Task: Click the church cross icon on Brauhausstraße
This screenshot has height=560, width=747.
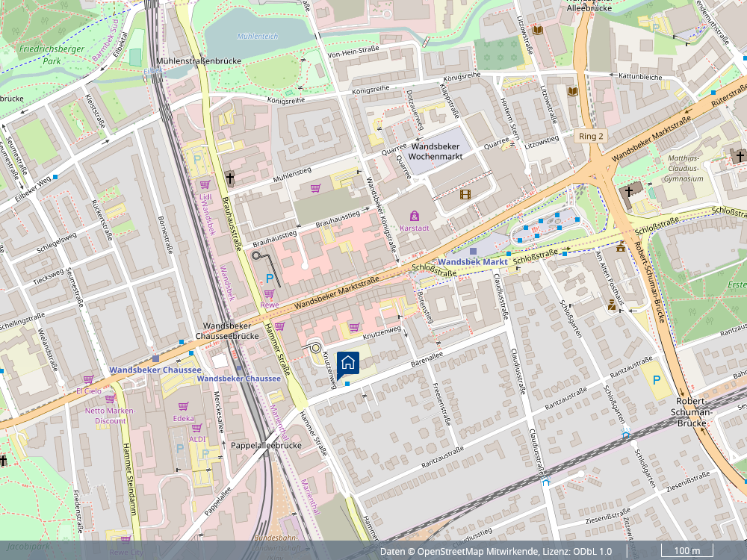Action: [230, 178]
